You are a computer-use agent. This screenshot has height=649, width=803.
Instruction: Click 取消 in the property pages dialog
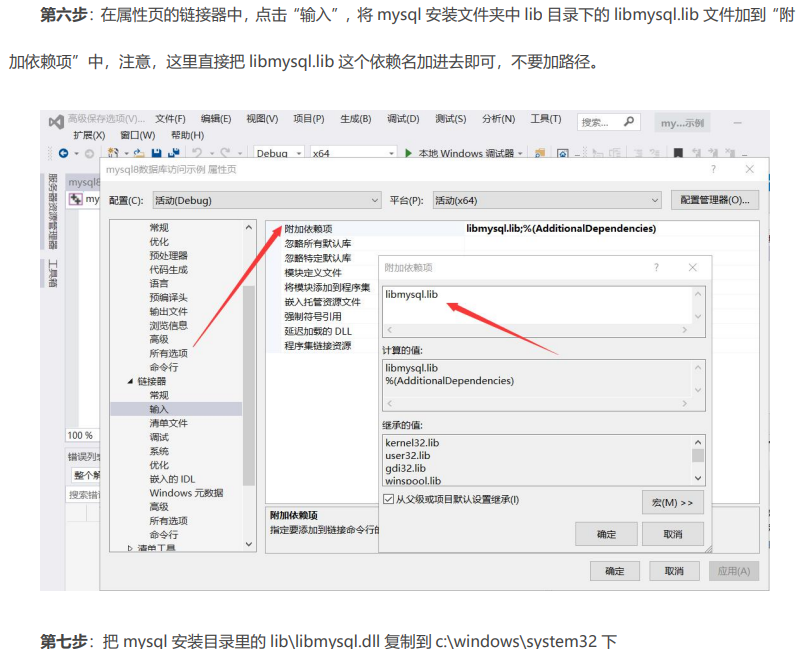coord(674,571)
